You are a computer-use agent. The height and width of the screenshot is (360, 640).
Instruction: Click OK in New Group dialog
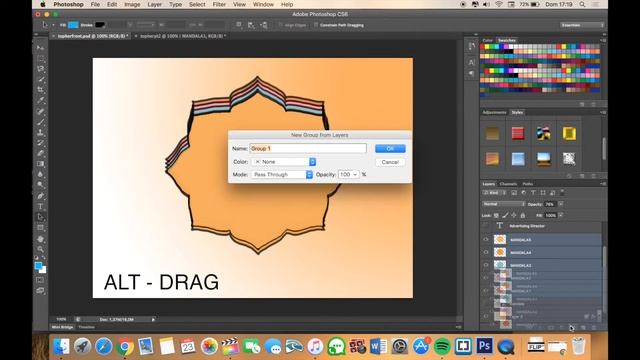tap(390, 149)
